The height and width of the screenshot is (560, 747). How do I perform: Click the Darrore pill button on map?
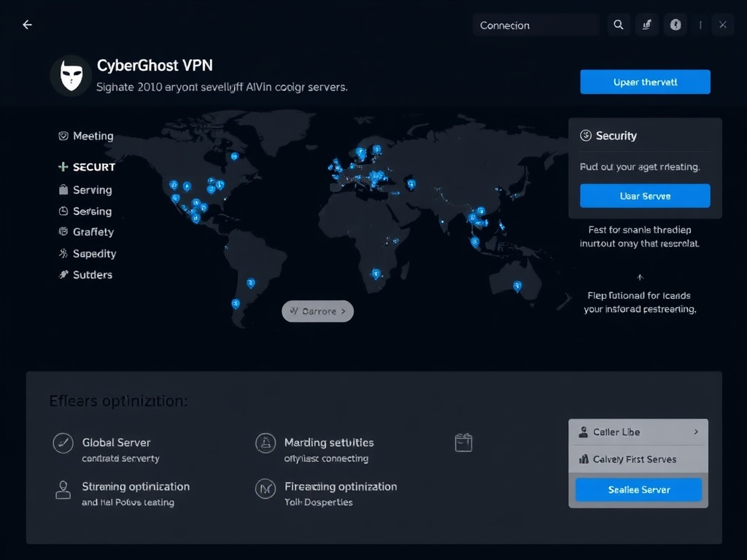pyautogui.click(x=318, y=311)
